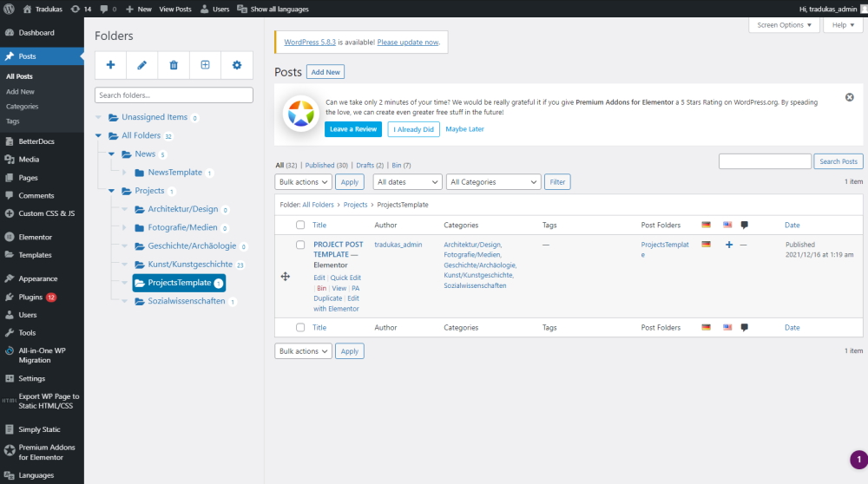Open All dates filter dropdown
Image resolution: width=868 pixels, height=484 pixels.
tap(407, 182)
